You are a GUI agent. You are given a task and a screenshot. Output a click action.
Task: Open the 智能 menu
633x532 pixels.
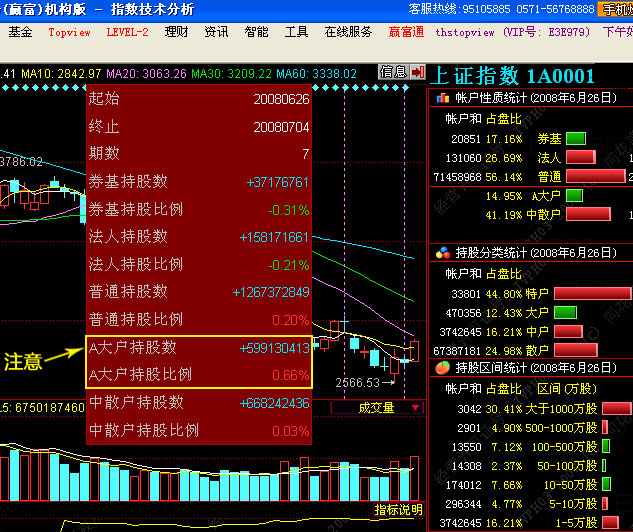coord(256,32)
